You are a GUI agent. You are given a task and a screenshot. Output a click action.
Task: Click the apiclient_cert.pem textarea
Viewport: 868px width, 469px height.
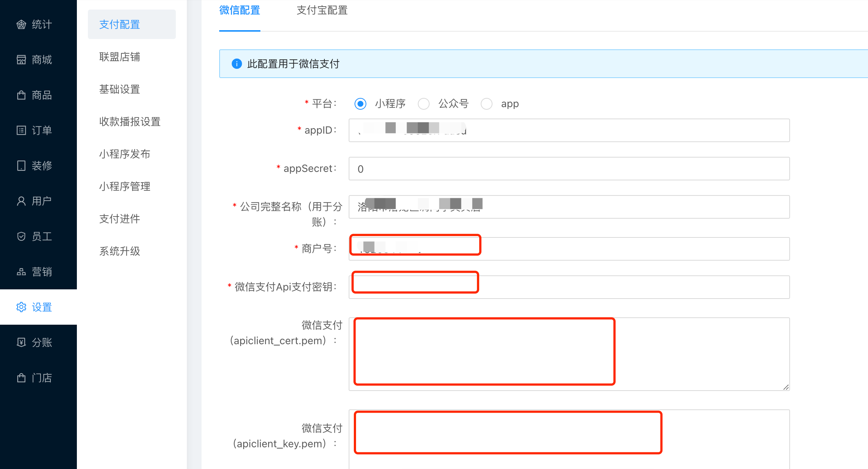[569, 354]
